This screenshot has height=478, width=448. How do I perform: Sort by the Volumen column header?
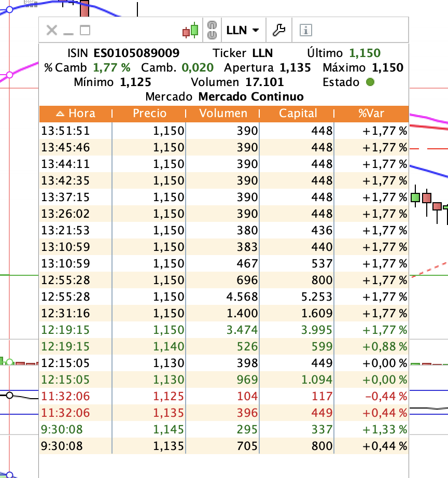pos(223,114)
